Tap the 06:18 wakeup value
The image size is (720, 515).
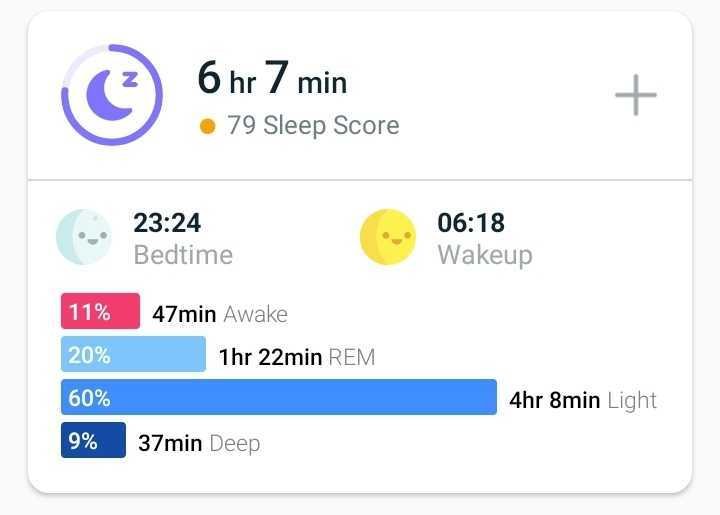(x=471, y=223)
